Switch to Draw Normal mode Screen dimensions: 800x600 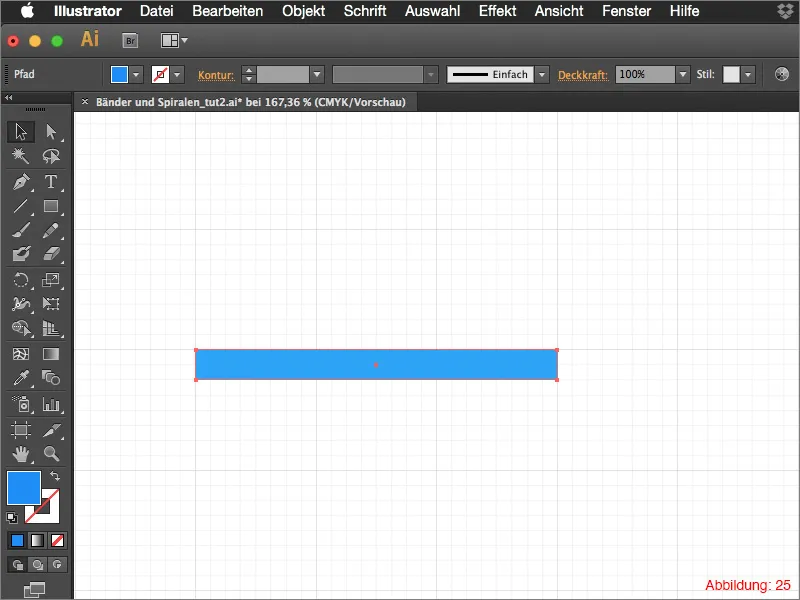point(17,565)
